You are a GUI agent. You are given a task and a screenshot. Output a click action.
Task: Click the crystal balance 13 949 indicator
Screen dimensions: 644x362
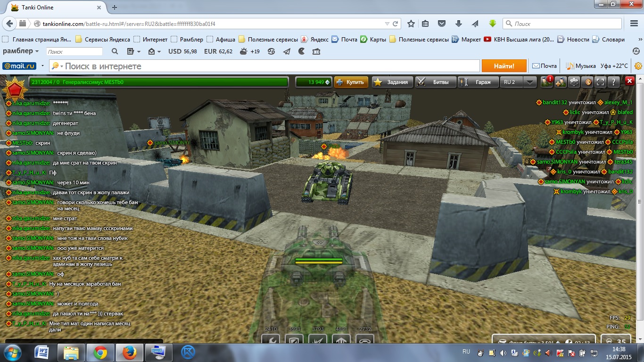(x=314, y=82)
